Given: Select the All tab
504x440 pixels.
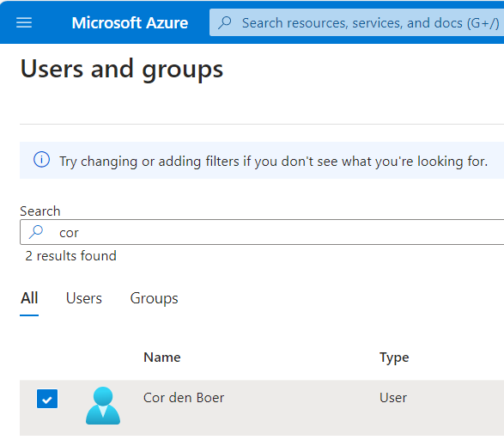Looking at the screenshot, I should (x=29, y=298).
